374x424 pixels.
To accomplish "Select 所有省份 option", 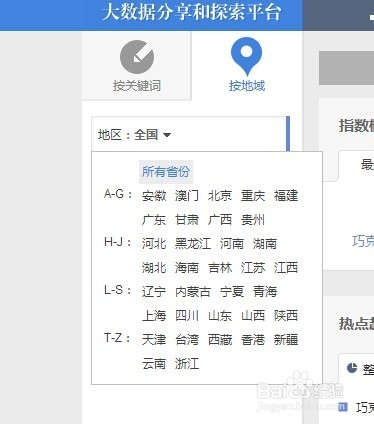I will 166,172.
